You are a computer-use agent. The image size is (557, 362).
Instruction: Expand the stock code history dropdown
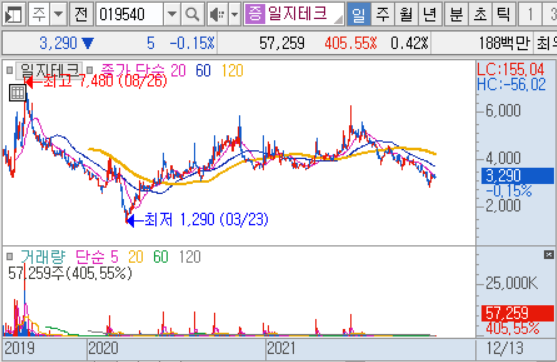point(172,15)
